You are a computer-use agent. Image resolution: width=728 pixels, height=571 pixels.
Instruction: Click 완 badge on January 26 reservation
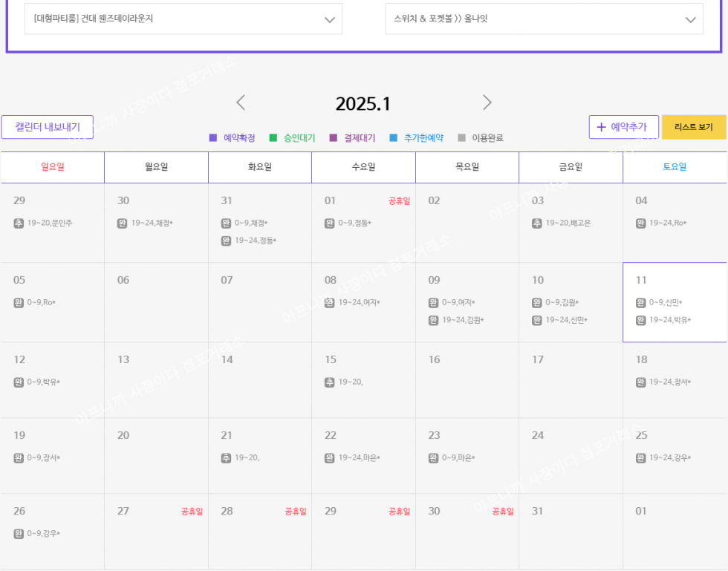click(x=19, y=534)
